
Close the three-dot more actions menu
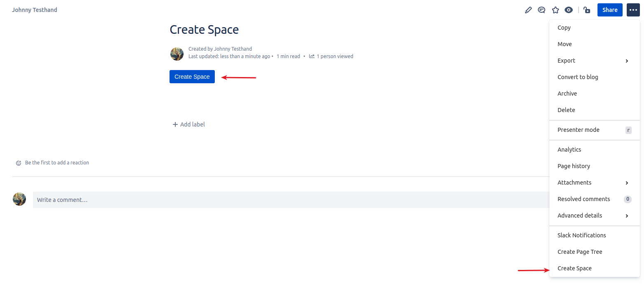coord(633,10)
